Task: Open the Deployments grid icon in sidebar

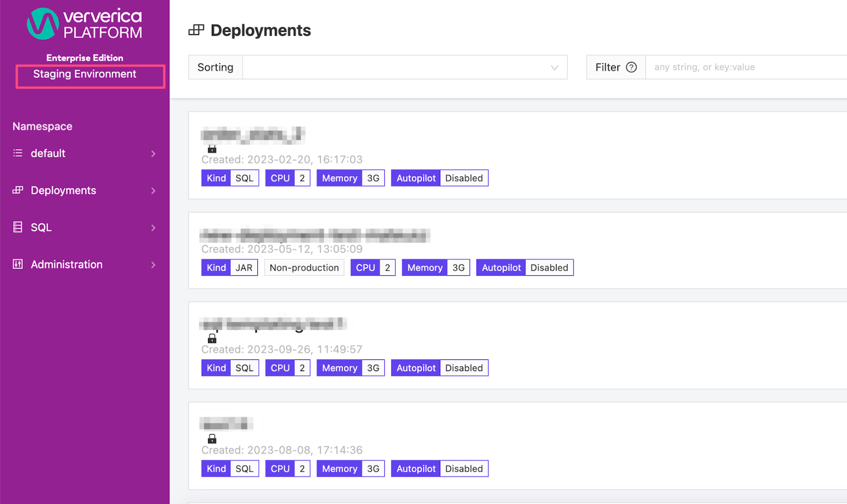Action: [x=17, y=190]
